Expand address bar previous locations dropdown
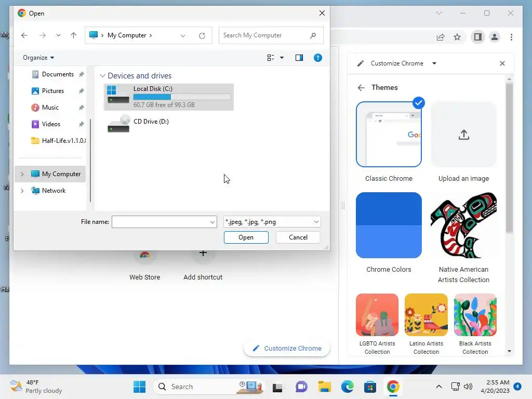The height and width of the screenshot is (399, 532). pos(183,36)
